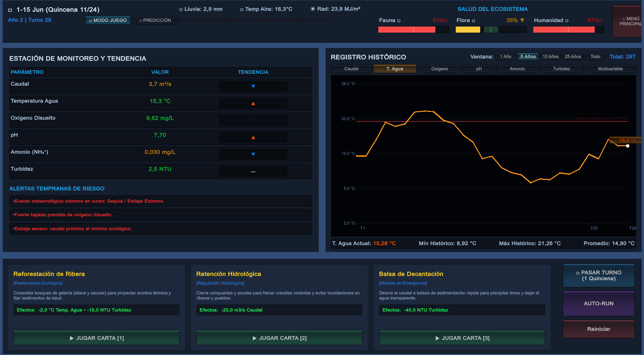Click the Fauna health progress bar
Screen dimensions: 644x355
pyautogui.click(x=413, y=30)
